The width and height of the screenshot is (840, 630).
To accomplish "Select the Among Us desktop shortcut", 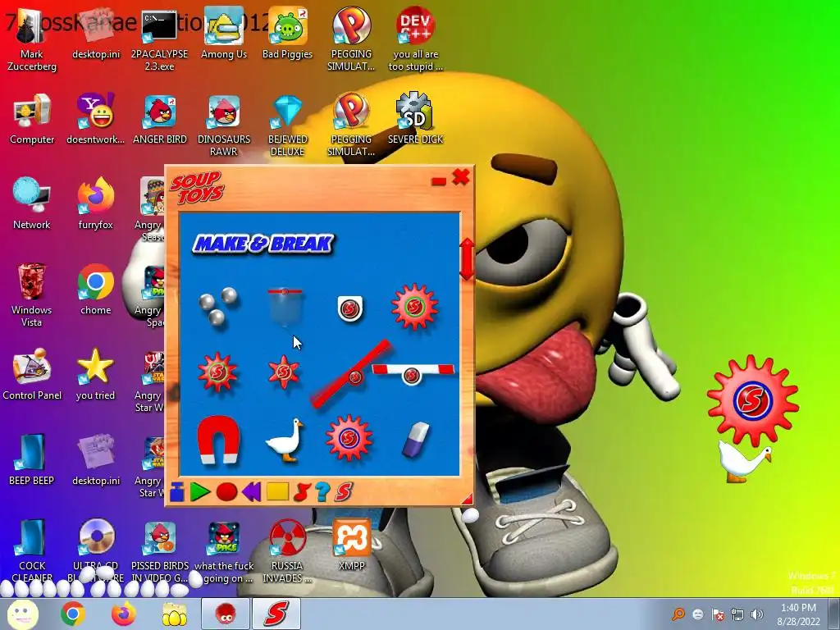I will [x=223, y=34].
